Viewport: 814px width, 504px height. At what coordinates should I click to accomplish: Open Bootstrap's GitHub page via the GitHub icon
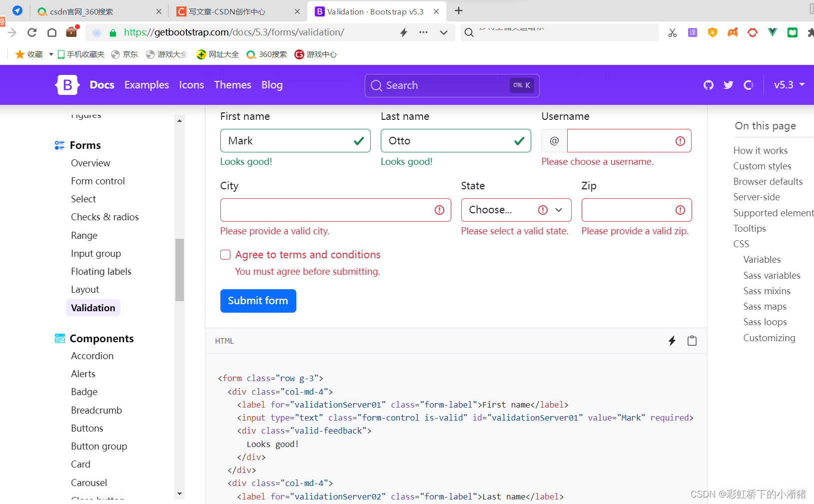(x=708, y=85)
